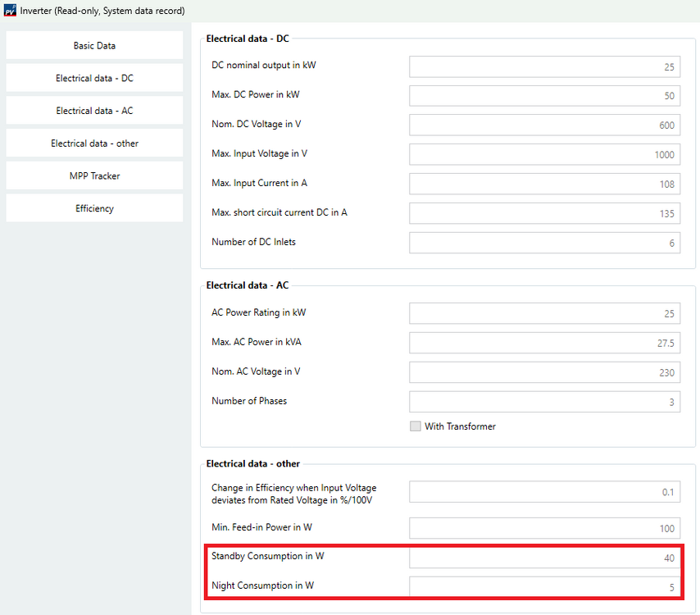The height and width of the screenshot is (615, 700).
Task: Open the Basic Data section
Action: pos(94,46)
